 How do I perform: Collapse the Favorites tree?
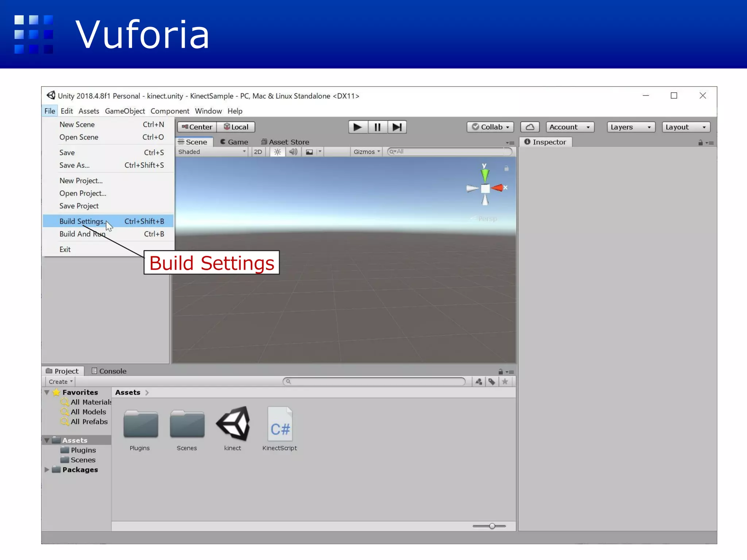click(x=47, y=392)
